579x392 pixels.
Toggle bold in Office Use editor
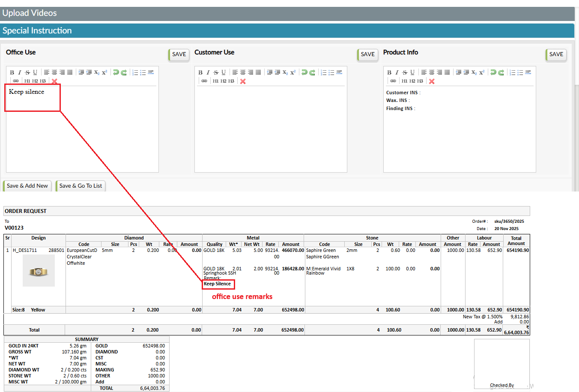click(12, 72)
